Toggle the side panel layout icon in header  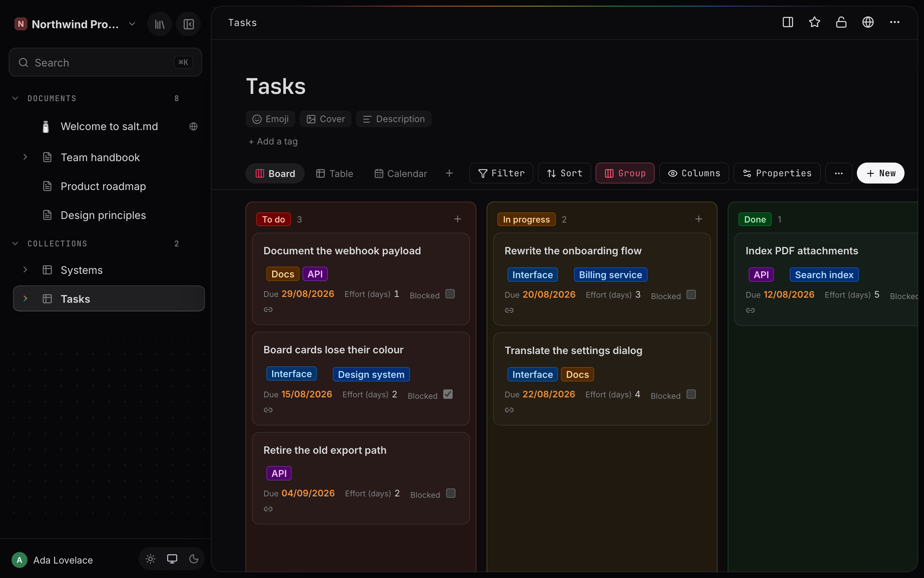point(788,22)
